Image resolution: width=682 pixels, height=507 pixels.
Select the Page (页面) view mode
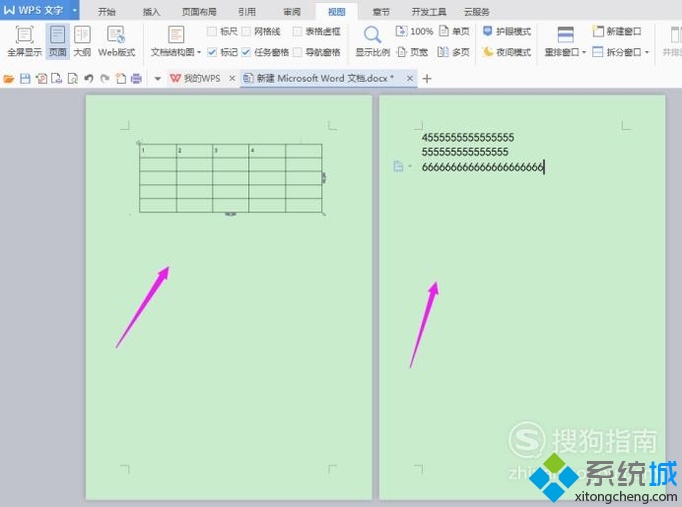(57, 41)
